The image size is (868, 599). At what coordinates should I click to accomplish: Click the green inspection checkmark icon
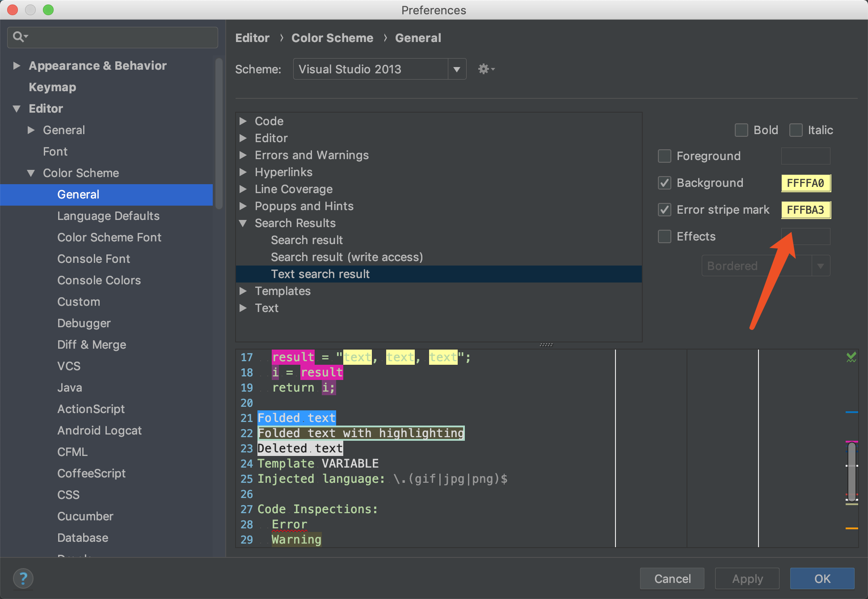coord(851,357)
